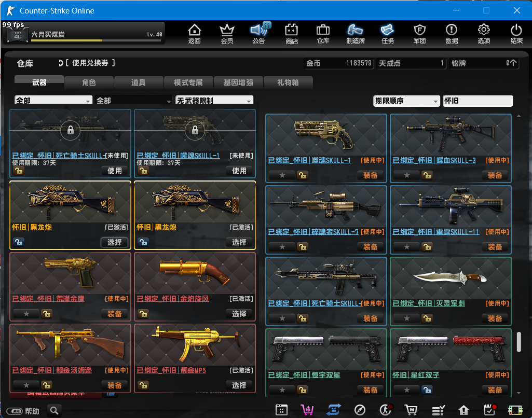Click 装备 on 雷霆SKULL-11
532x418 pixels.
click(x=495, y=247)
